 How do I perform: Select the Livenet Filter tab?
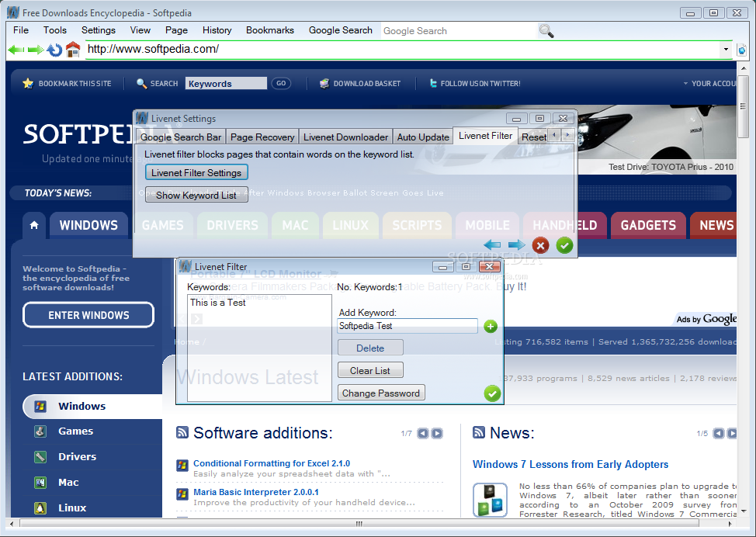(x=486, y=136)
